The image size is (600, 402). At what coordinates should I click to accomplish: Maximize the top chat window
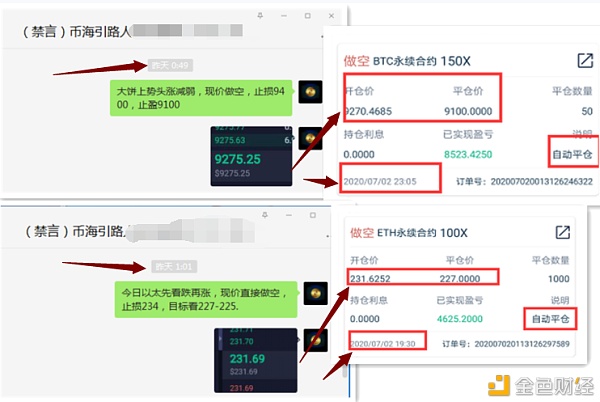click(x=308, y=16)
